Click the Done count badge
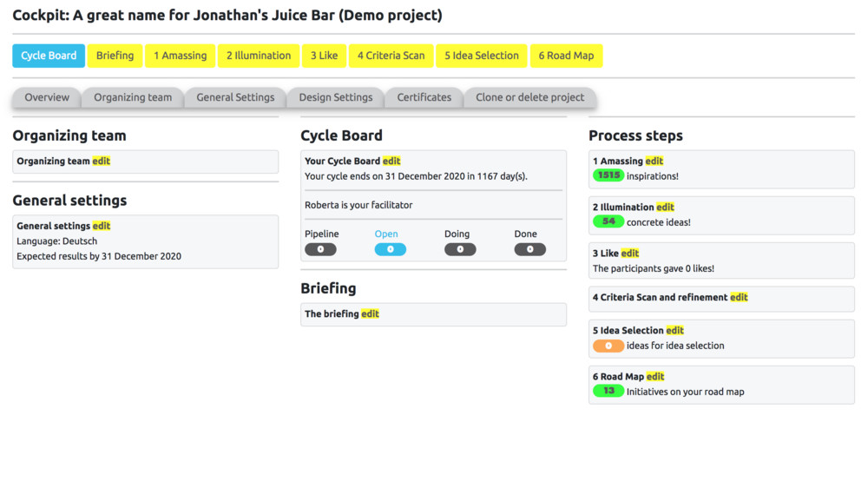The width and height of the screenshot is (868, 488). pos(529,249)
